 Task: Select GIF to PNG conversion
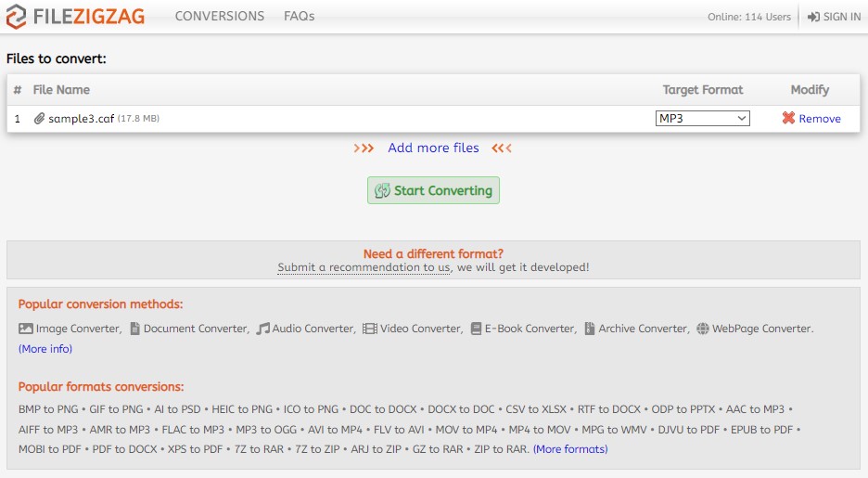pyautogui.click(x=116, y=409)
